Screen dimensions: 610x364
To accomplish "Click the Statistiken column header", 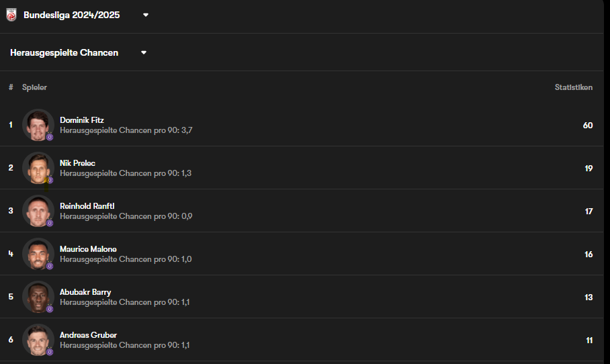I will [x=574, y=87].
